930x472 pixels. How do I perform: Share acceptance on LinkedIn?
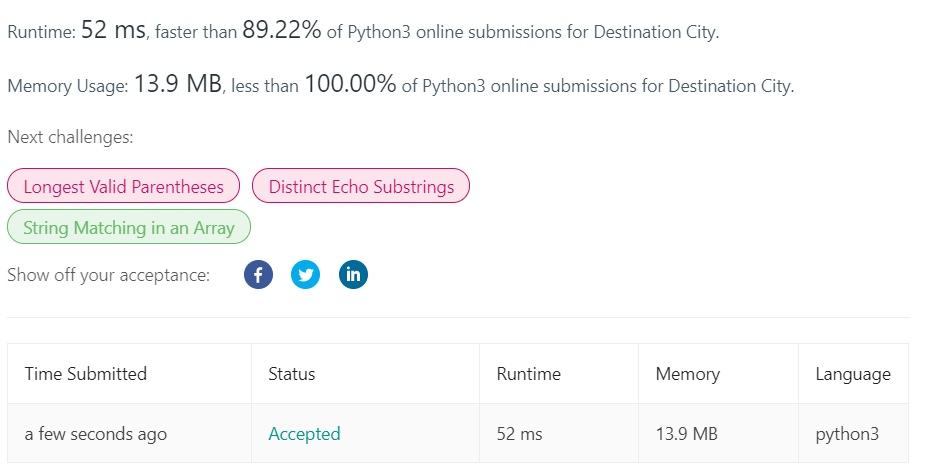[353, 275]
